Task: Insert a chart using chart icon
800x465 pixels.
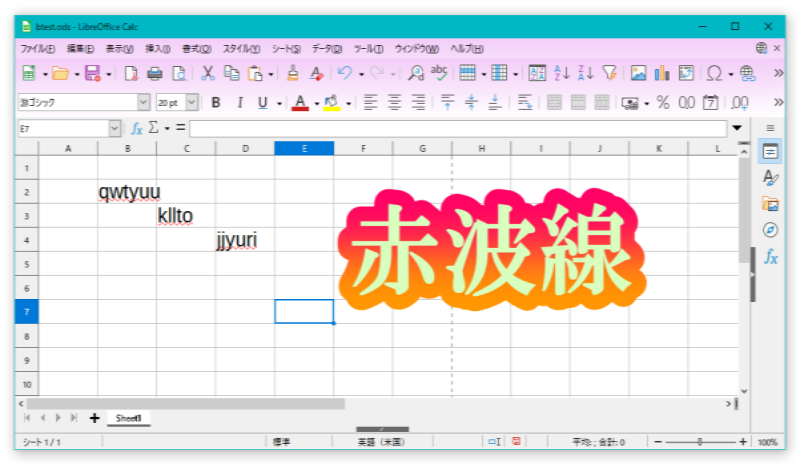Action: pyautogui.click(x=662, y=73)
